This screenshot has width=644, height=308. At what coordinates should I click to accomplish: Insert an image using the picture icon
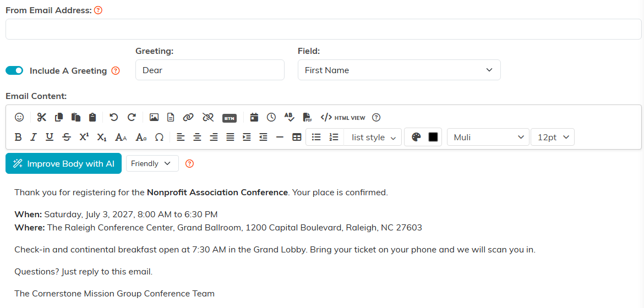[x=154, y=118]
